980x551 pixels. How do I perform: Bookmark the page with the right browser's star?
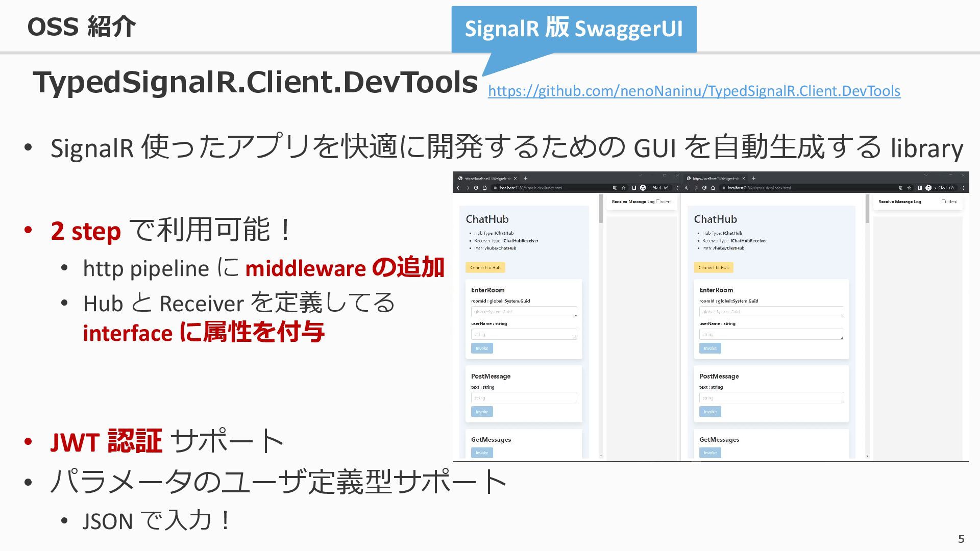(909, 188)
